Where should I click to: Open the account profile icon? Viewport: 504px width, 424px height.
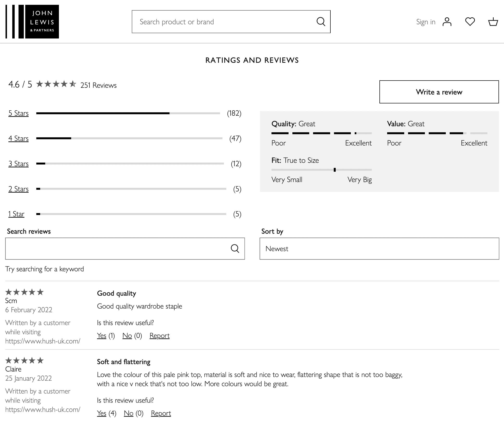(x=447, y=22)
